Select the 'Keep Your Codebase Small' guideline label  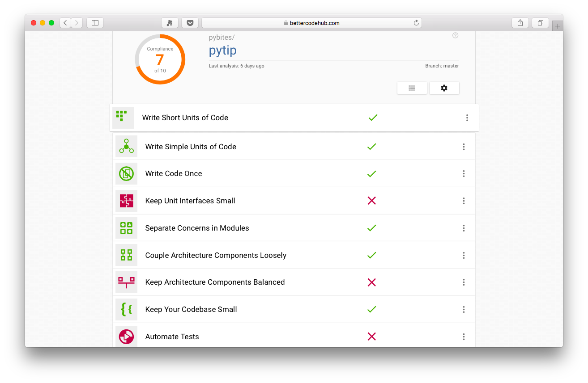coord(191,309)
